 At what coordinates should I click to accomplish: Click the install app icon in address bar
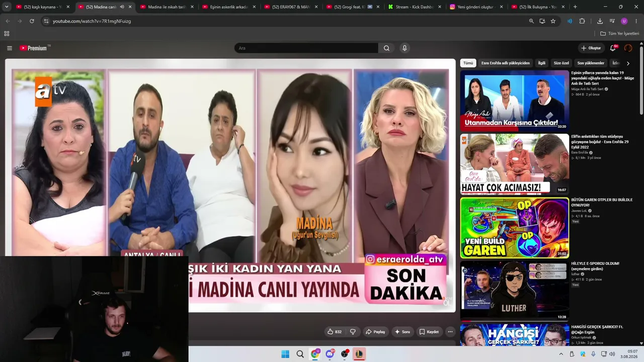point(542,21)
